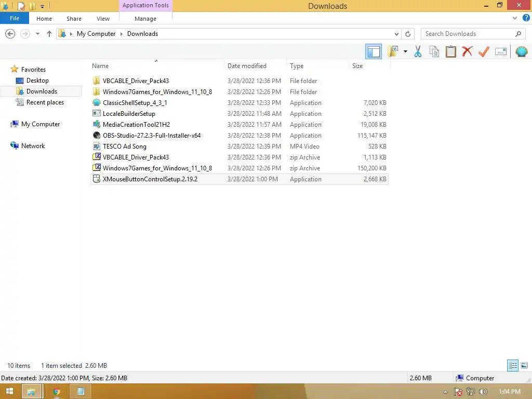
Task: Click the orange checkmark Properties icon
Action: click(x=484, y=51)
